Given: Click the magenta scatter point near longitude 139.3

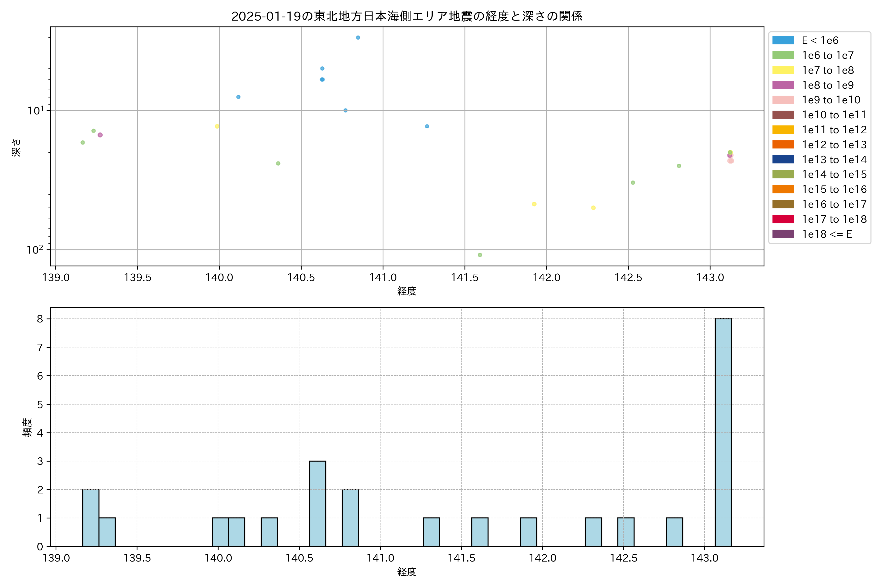Looking at the screenshot, I should (x=100, y=135).
